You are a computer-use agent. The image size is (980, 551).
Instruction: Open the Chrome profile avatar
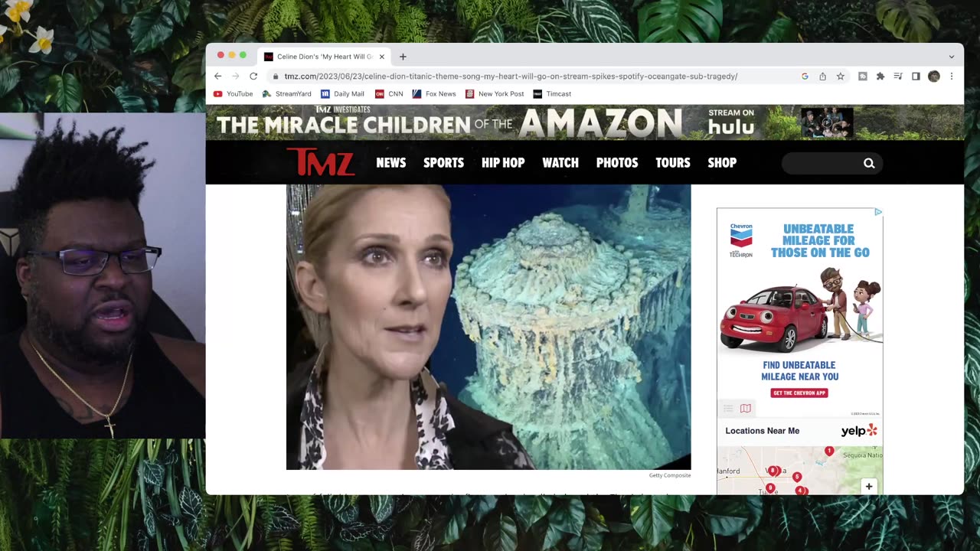pyautogui.click(x=933, y=77)
